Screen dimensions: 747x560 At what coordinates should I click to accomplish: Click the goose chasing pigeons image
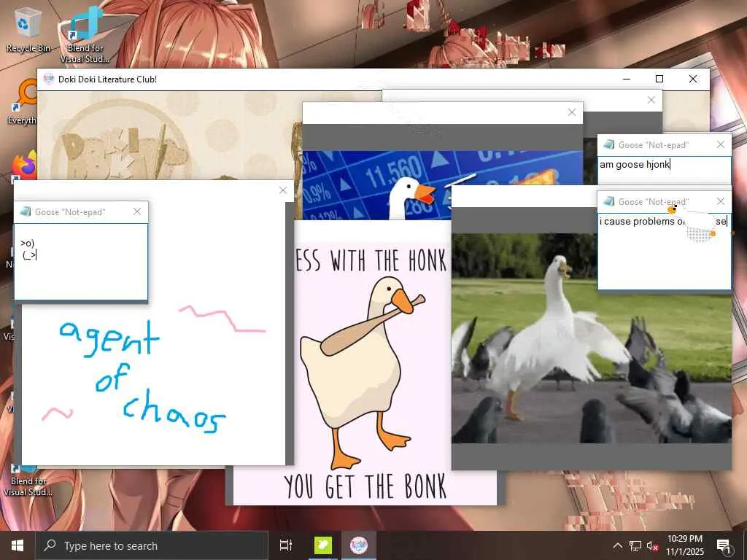coord(591,338)
